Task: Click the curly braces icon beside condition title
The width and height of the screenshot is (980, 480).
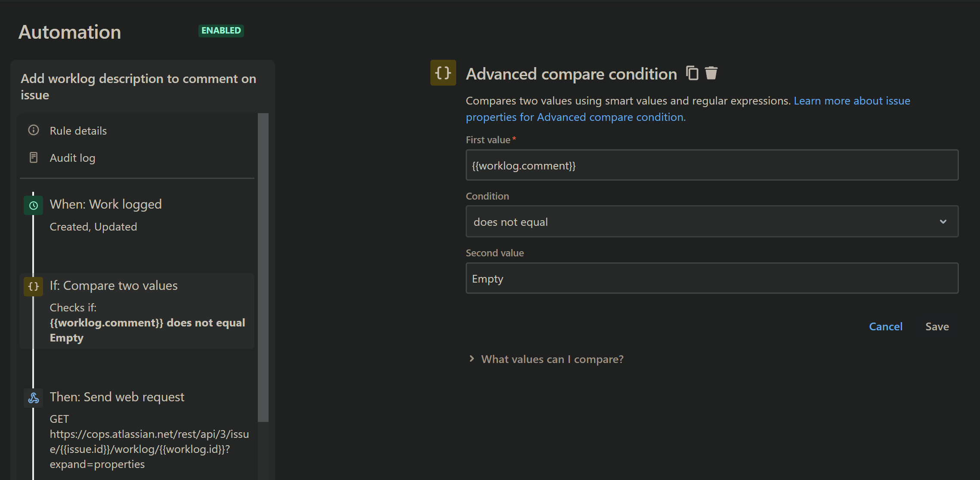Action: (443, 73)
